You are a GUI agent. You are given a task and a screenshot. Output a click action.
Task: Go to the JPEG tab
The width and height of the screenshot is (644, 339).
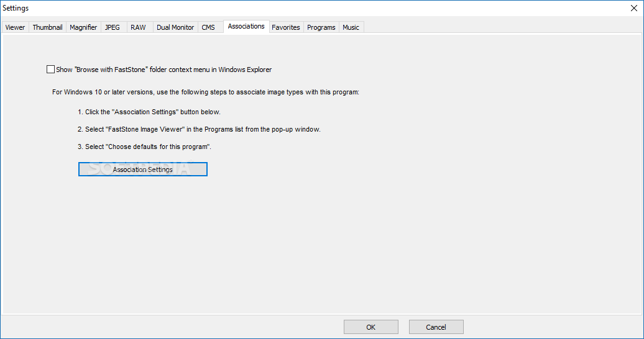pyautogui.click(x=113, y=27)
